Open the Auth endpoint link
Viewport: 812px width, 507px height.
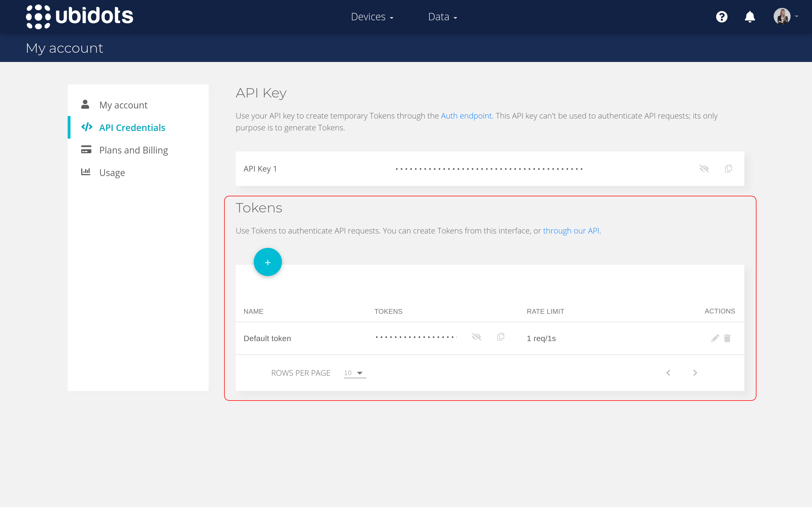tap(466, 116)
